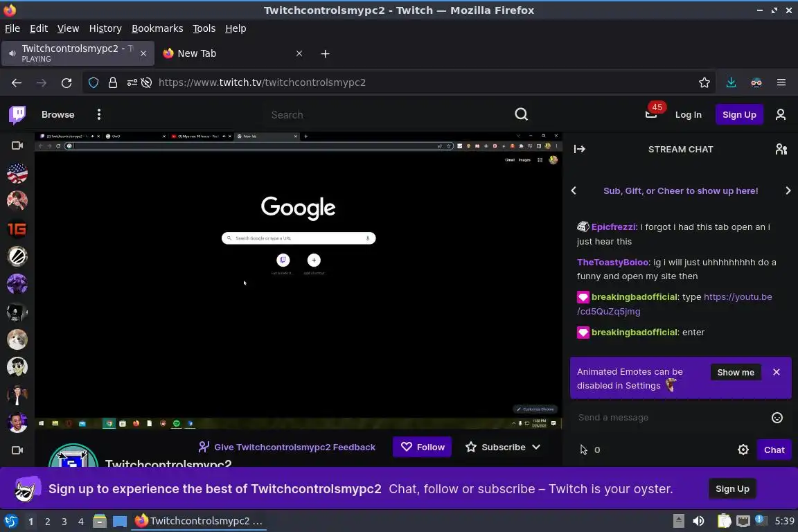798x532 pixels.
Task: Open the tracking protection shield panel
Action: point(94,82)
